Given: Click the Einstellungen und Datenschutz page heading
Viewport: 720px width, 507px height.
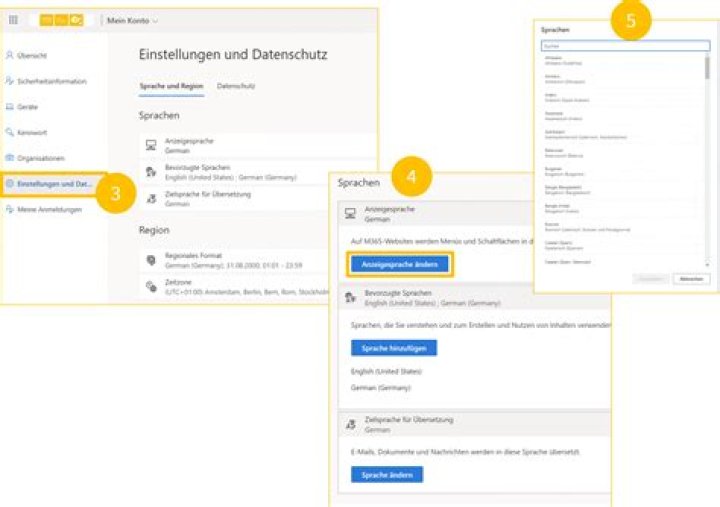Looking at the screenshot, I should coord(233,55).
